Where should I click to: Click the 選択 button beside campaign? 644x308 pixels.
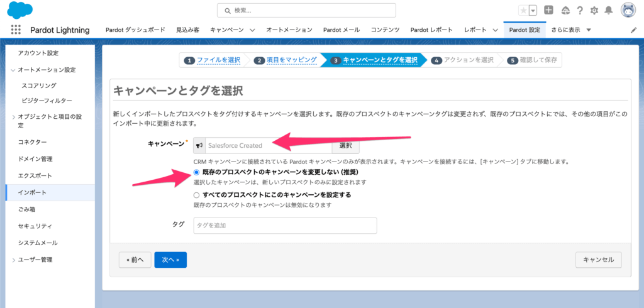point(345,145)
